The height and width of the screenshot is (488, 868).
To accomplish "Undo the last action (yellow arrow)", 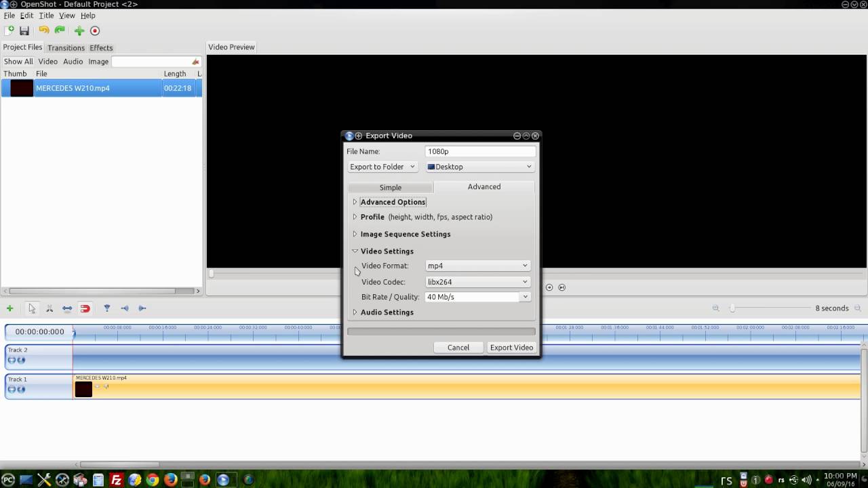I will tap(44, 30).
